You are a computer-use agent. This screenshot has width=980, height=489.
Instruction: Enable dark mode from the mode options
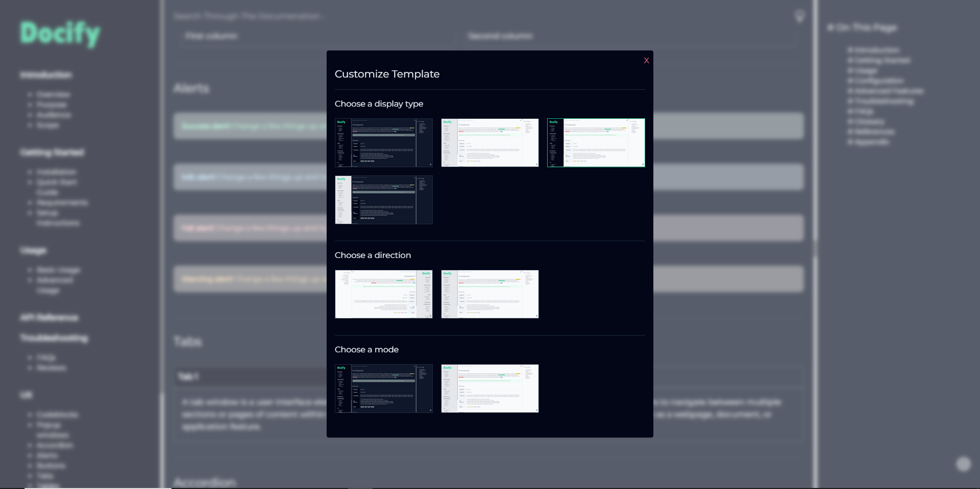[384, 388]
